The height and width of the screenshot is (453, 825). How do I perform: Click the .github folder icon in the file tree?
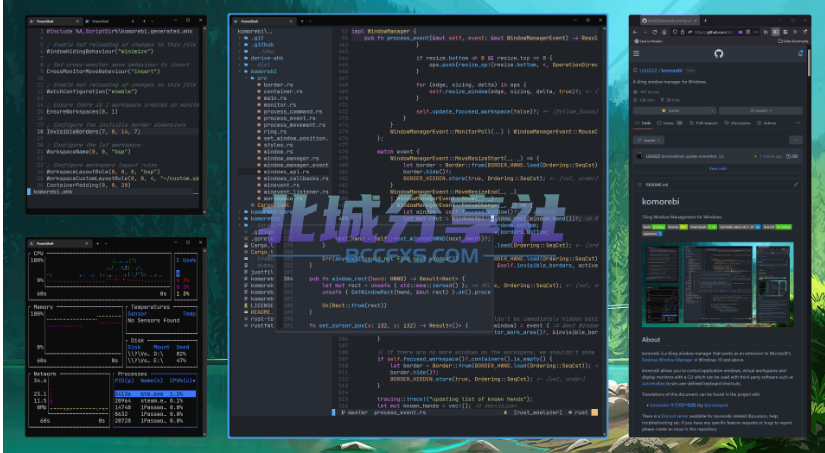click(x=246, y=45)
